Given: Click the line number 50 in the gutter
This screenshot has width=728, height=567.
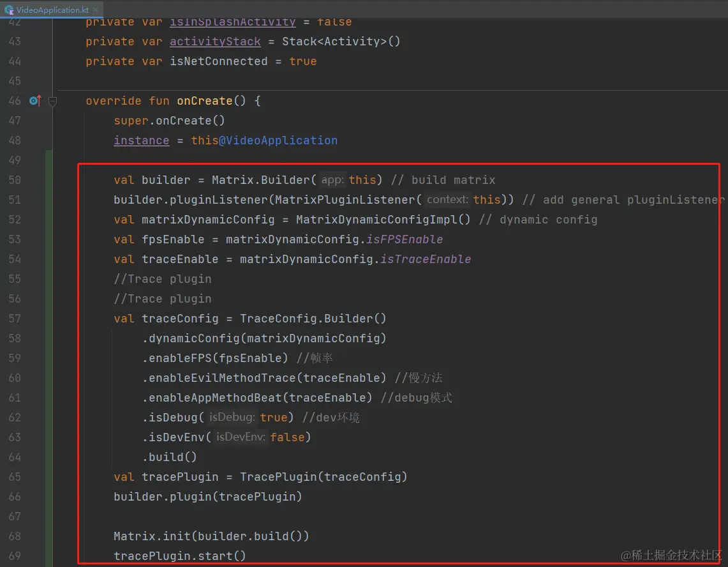Looking at the screenshot, I should (15, 180).
